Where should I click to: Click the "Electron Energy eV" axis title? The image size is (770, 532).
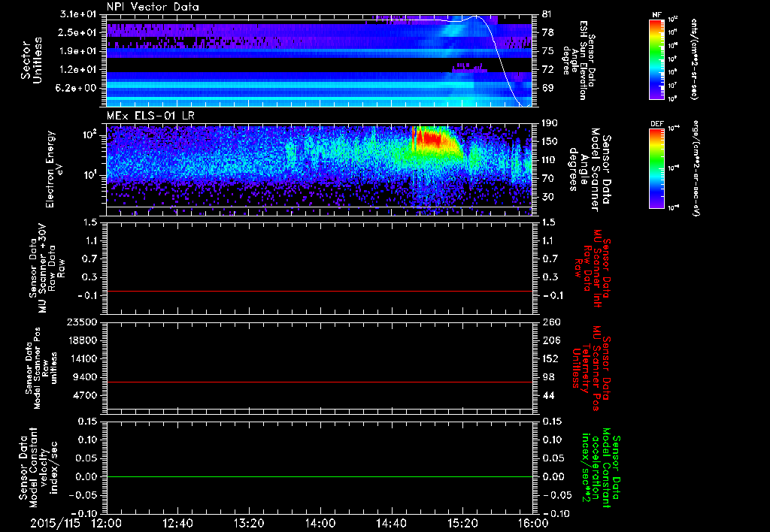56,169
